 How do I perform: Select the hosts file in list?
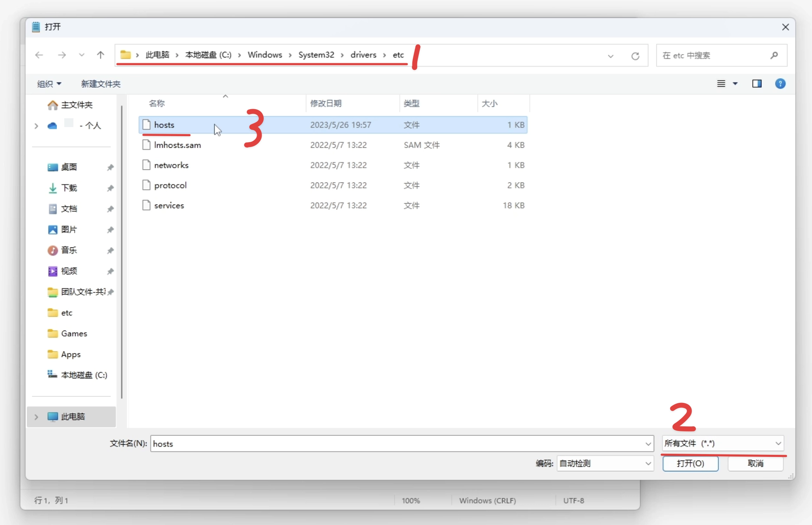[x=164, y=124]
